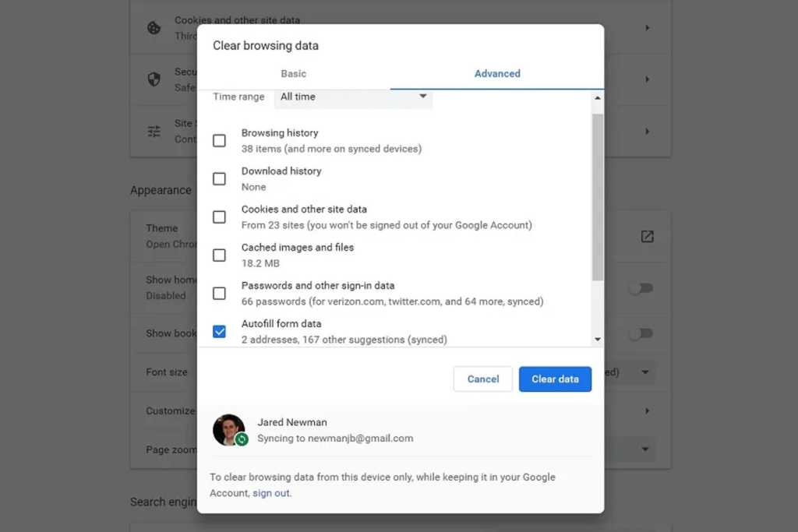Image resolution: width=798 pixels, height=532 pixels.
Task: Click the Download history label
Action: (x=281, y=171)
